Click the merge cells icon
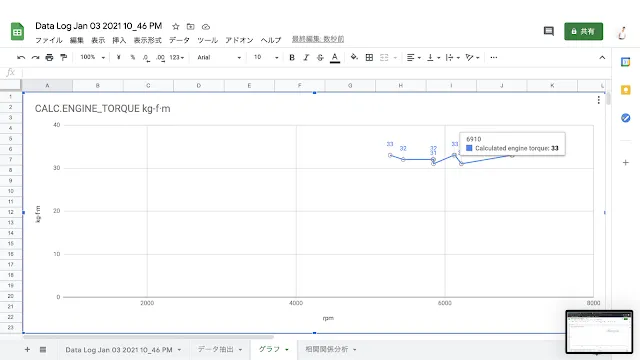The image size is (640, 360). coord(384,58)
